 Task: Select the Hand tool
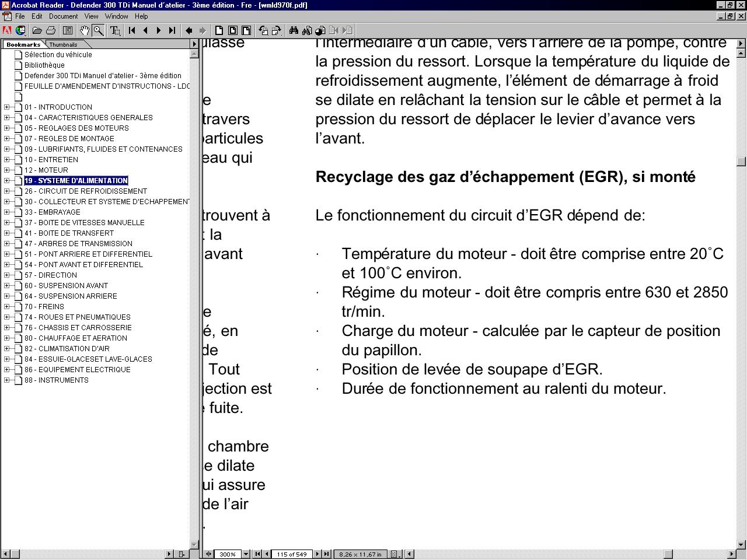[x=85, y=30]
